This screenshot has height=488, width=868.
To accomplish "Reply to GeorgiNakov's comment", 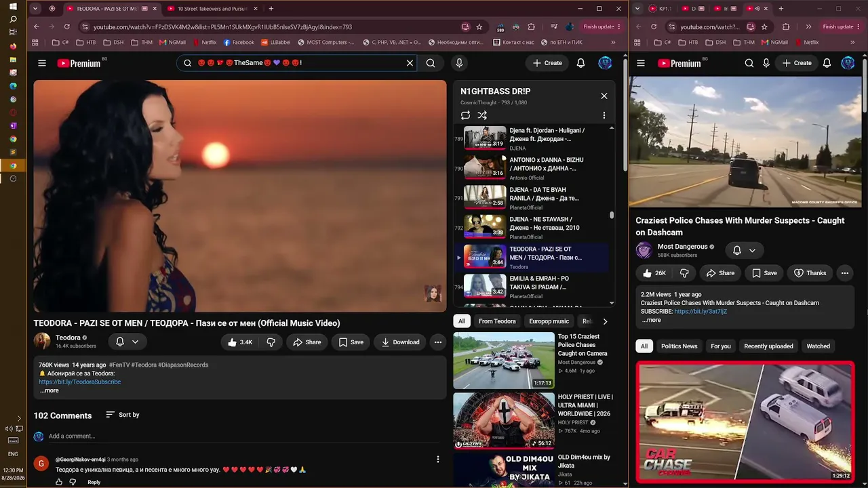I will tap(94, 482).
